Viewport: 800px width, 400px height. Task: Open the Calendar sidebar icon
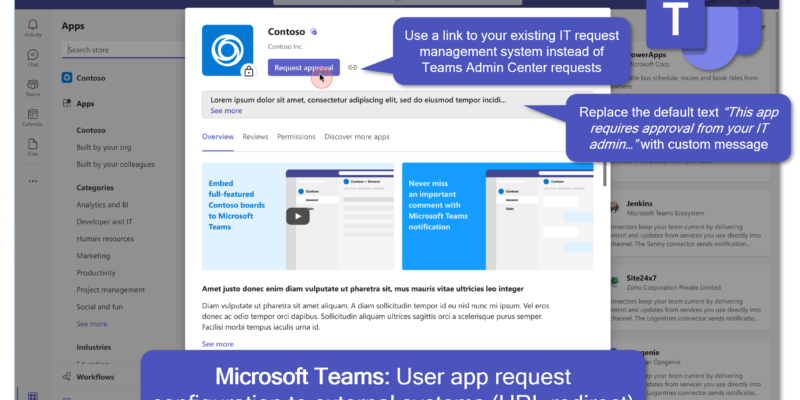33,117
